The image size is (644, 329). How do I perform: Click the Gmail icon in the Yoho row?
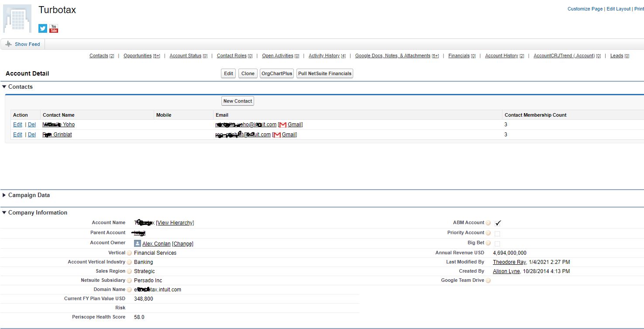pos(282,125)
